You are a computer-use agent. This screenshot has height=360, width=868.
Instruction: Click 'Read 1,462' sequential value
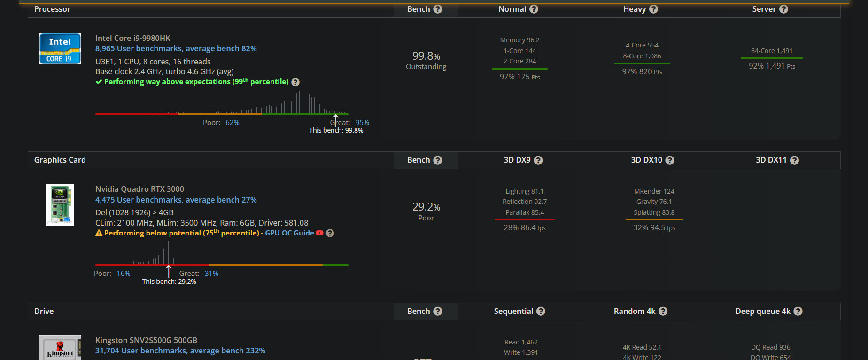tap(521, 342)
